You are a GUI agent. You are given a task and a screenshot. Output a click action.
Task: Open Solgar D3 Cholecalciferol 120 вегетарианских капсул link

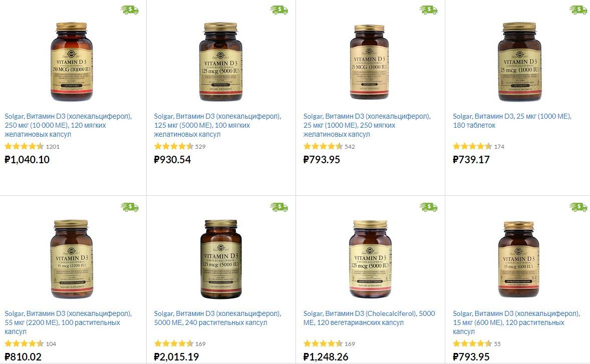pyautogui.click(x=369, y=318)
